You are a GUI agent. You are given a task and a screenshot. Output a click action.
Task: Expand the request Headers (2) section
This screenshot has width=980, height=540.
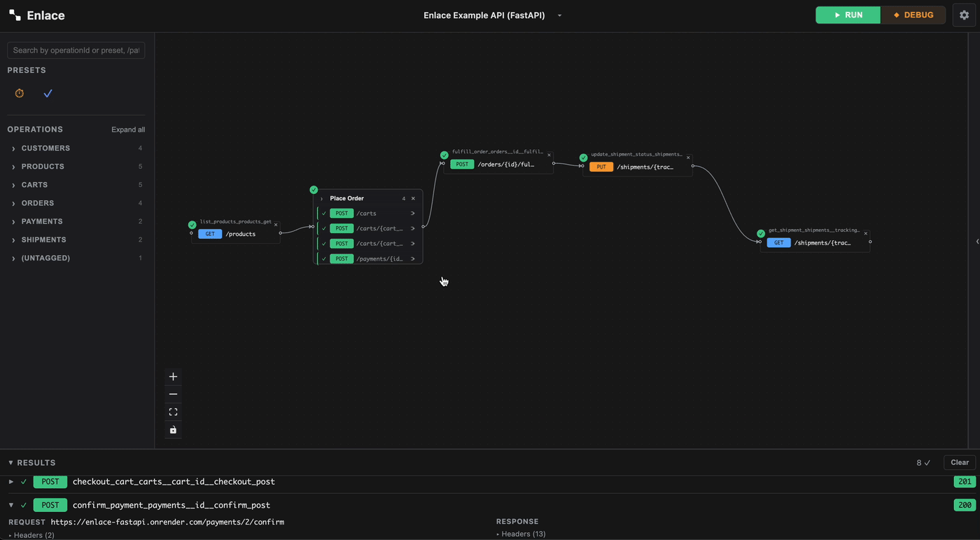(x=31, y=535)
